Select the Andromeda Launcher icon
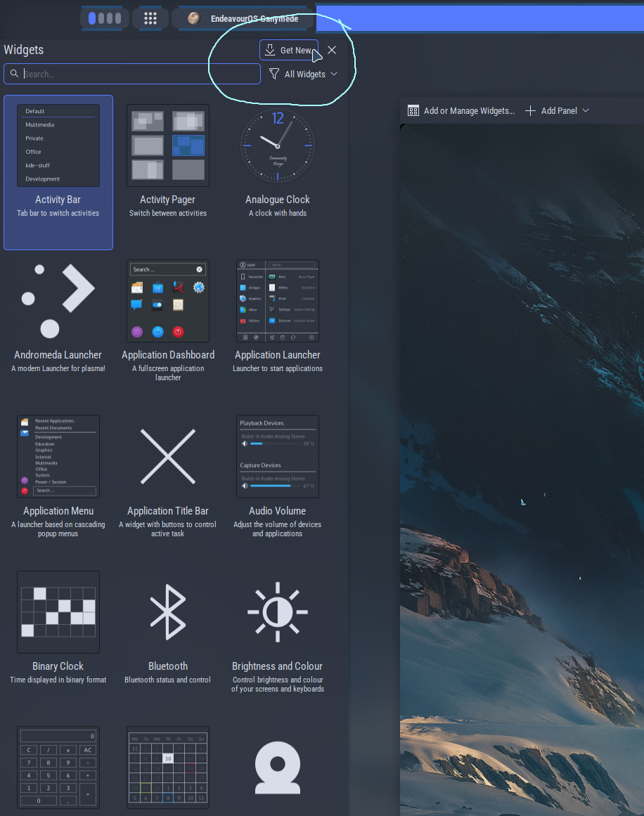Screen dimensions: 644x816 click(58, 302)
